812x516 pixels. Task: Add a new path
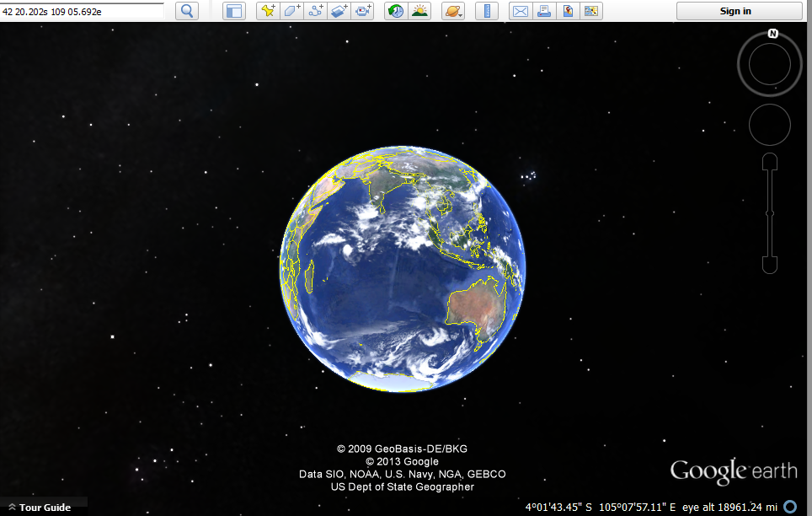[x=315, y=11]
